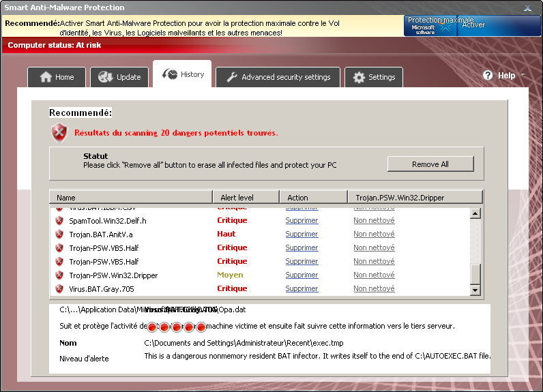Image resolution: width=543 pixels, height=392 pixels.
Task: Click the threat list scroll down arrow
Action: point(475,290)
